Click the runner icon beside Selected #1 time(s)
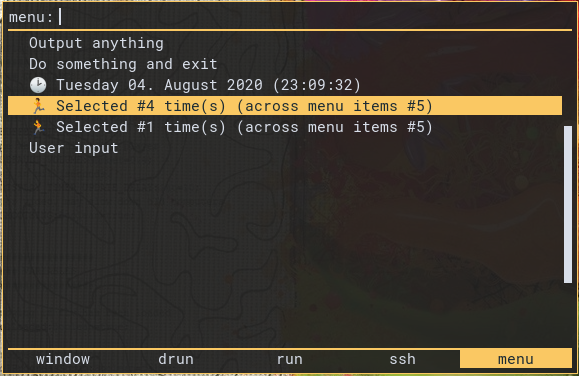 [38, 127]
